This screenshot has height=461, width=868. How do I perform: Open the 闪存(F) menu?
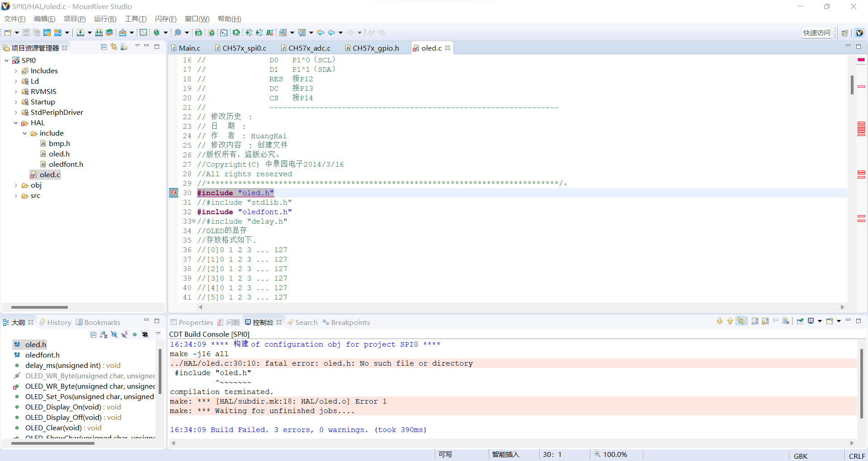pos(165,19)
